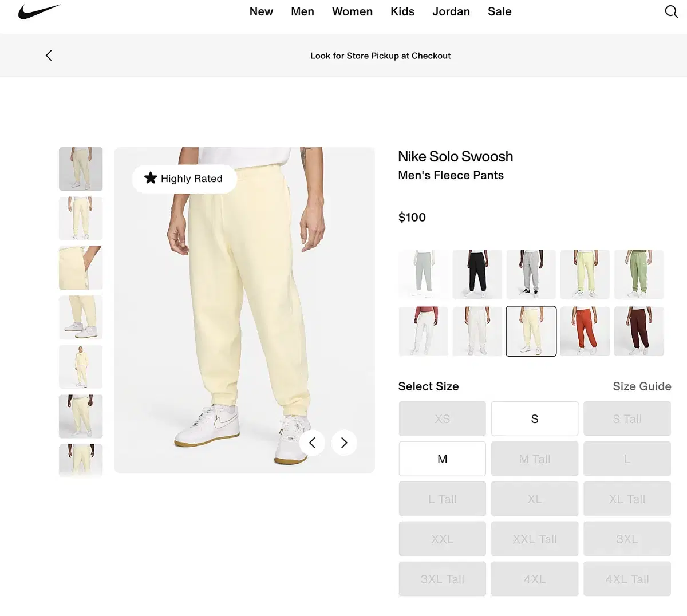Open the first gallery thumbnail

click(81, 169)
